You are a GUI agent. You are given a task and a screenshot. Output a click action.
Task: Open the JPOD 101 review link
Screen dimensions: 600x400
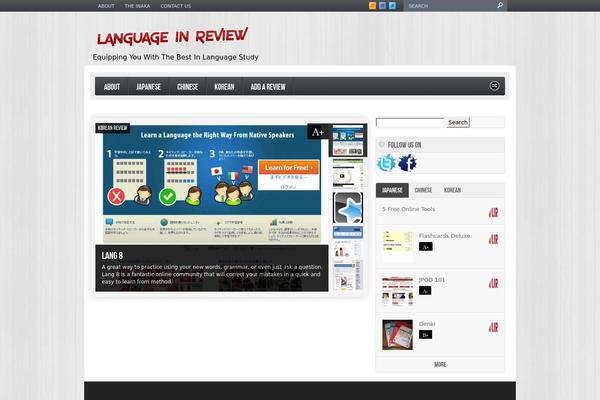[432, 280]
